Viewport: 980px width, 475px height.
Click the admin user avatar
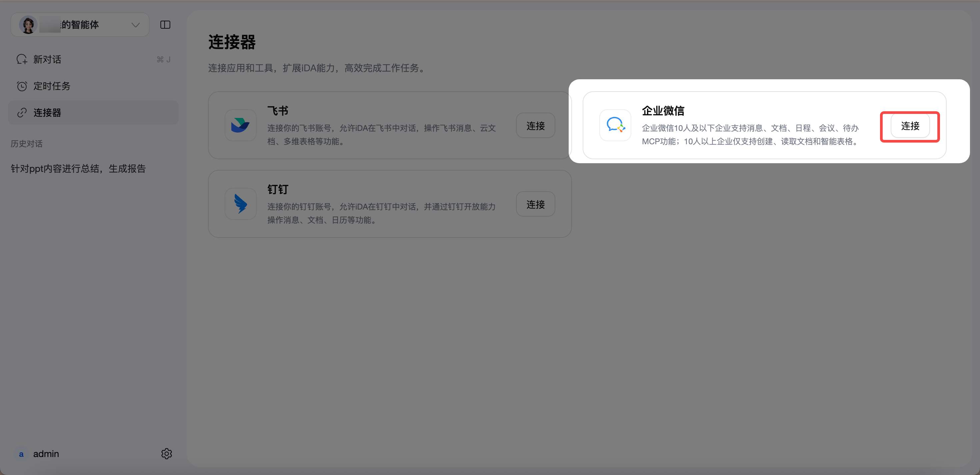click(21, 454)
